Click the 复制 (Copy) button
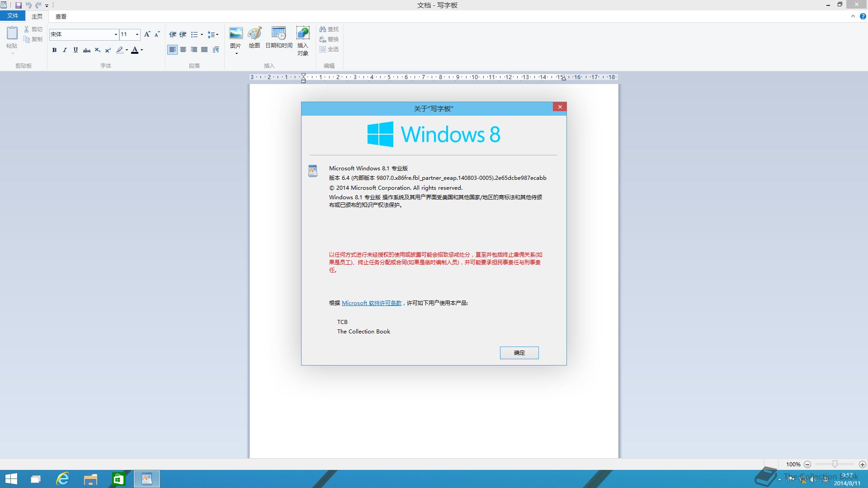Viewport: 868px width, 488px height. point(33,39)
